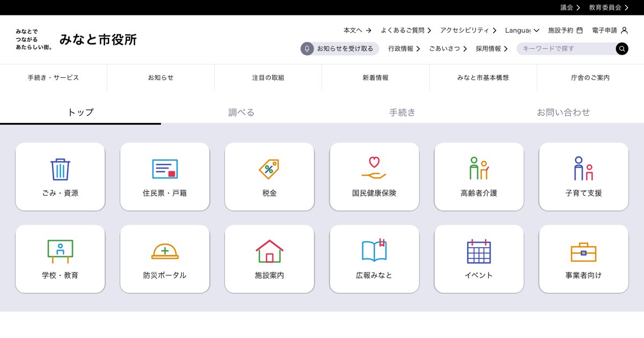Screen dimensions: 644x338
Task: Open the 手続き・サービス menu item
Action: click(x=54, y=78)
